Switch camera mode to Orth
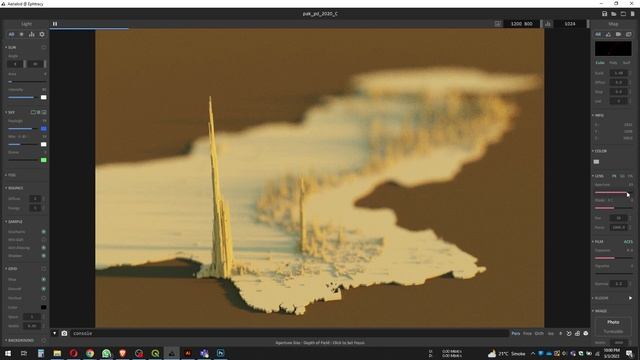 (x=539, y=333)
